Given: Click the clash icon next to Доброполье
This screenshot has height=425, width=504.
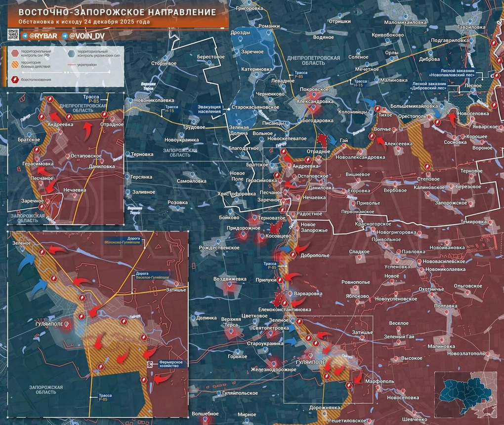Looking at the screenshot, I should 293,255.
